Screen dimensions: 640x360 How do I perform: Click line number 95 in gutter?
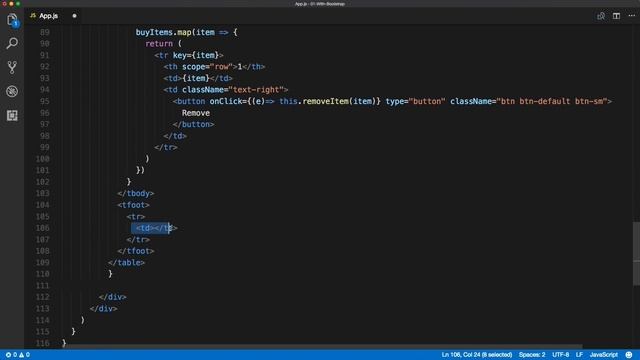(45, 101)
